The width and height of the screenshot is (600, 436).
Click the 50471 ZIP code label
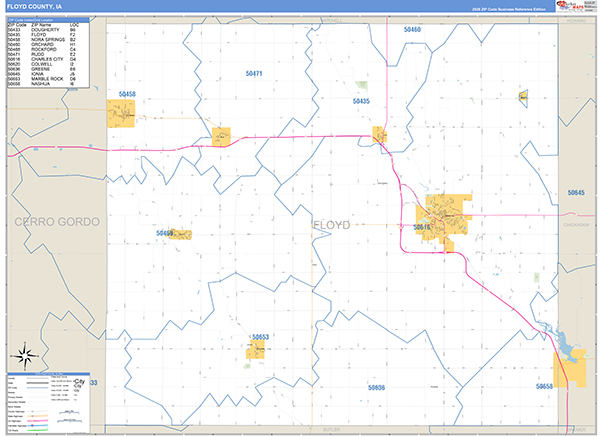point(254,74)
